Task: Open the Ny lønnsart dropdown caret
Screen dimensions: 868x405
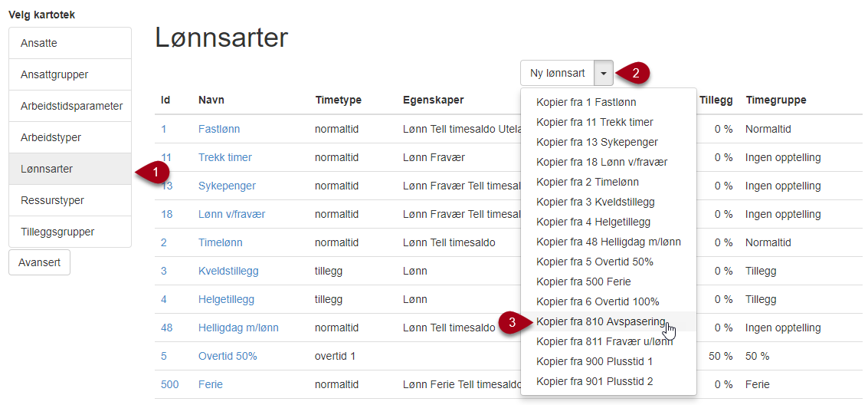Action: pos(604,73)
